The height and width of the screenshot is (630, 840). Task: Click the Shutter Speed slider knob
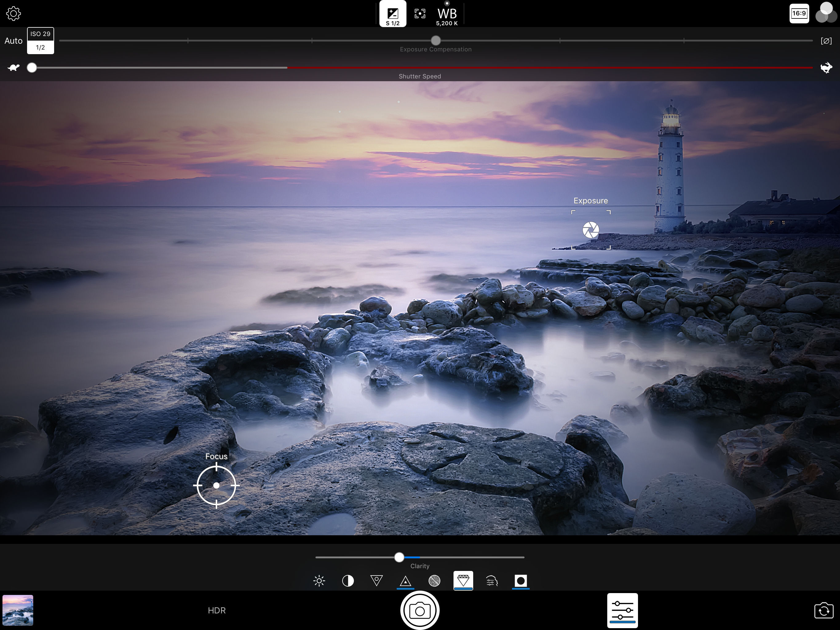point(32,68)
